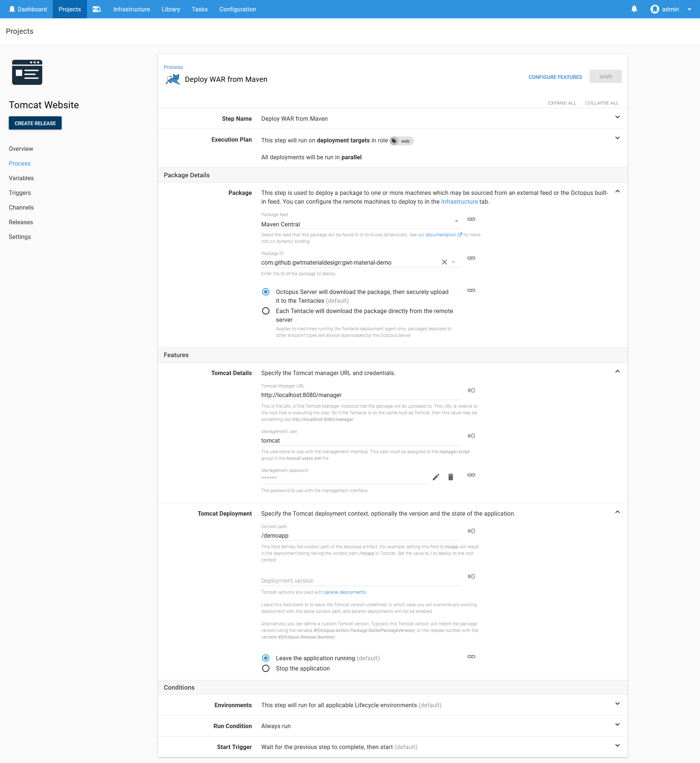Select 'Each Tentacle will download the package directly'

(x=265, y=311)
